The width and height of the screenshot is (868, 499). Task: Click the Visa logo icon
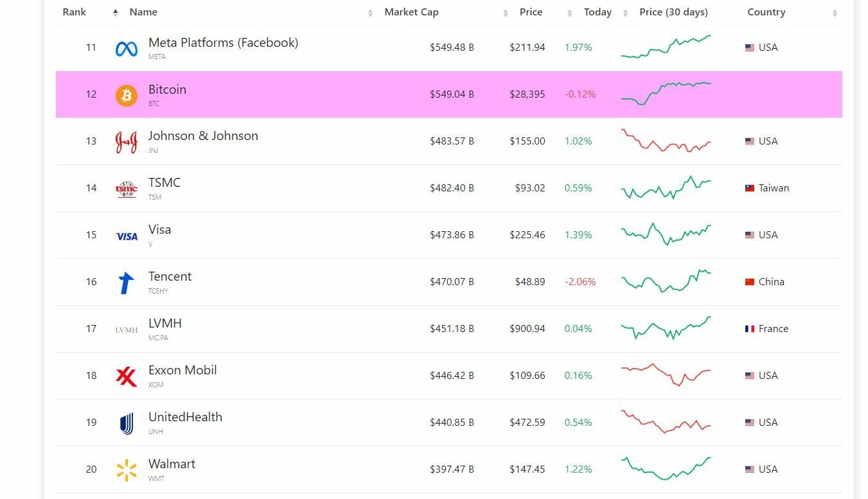pos(126,236)
